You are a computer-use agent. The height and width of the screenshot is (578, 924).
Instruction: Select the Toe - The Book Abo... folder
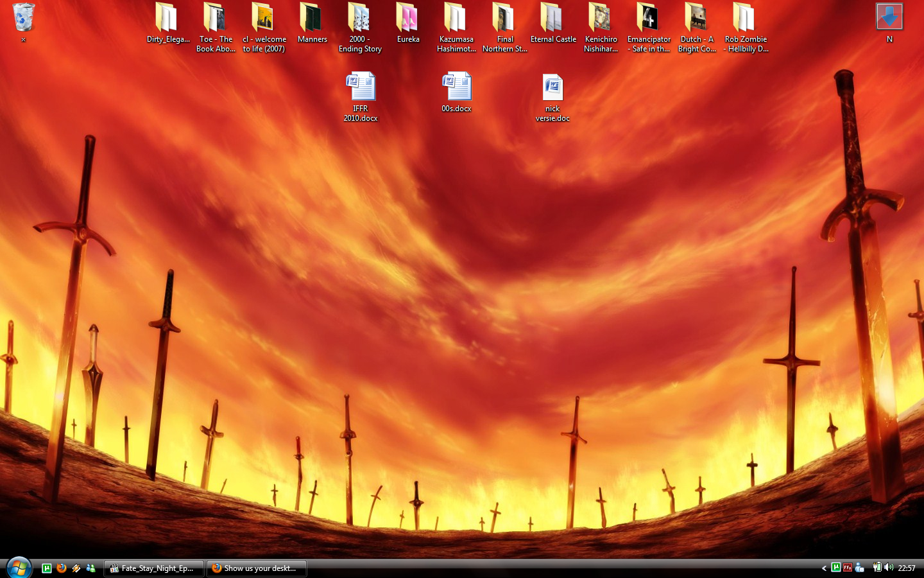216,27
